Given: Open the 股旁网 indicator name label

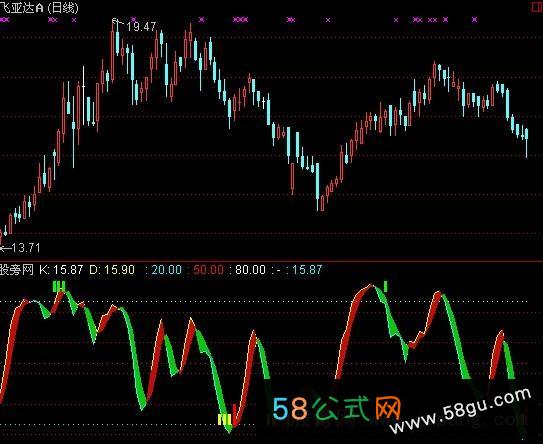Looking at the screenshot, I should pos(17,270).
